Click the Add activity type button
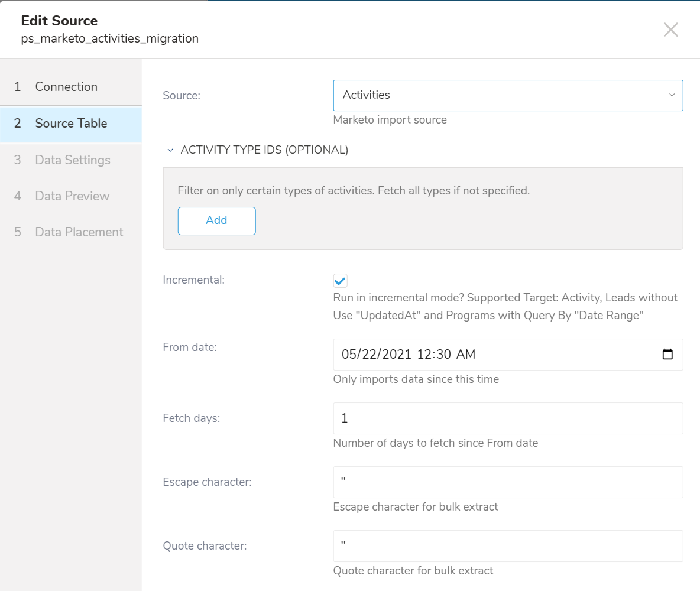Image resolution: width=700 pixels, height=591 pixels. coord(216,220)
